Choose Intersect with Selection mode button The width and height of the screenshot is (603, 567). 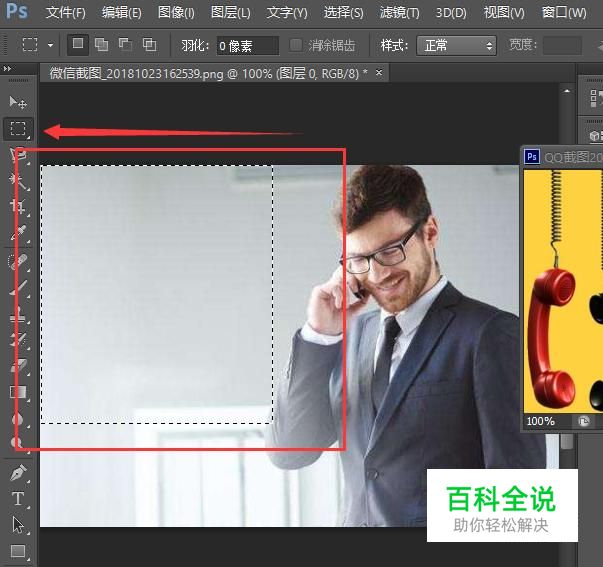pos(149,45)
